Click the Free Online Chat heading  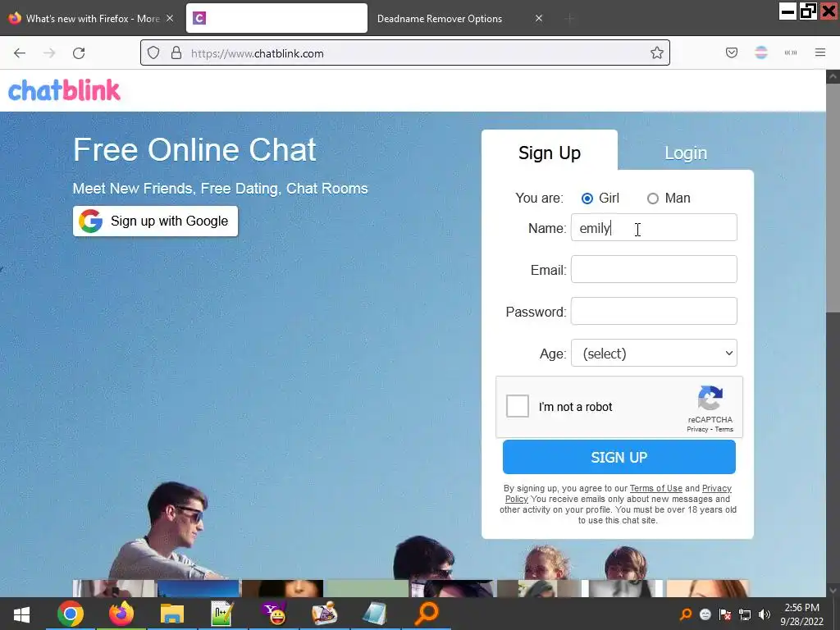click(x=194, y=149)
